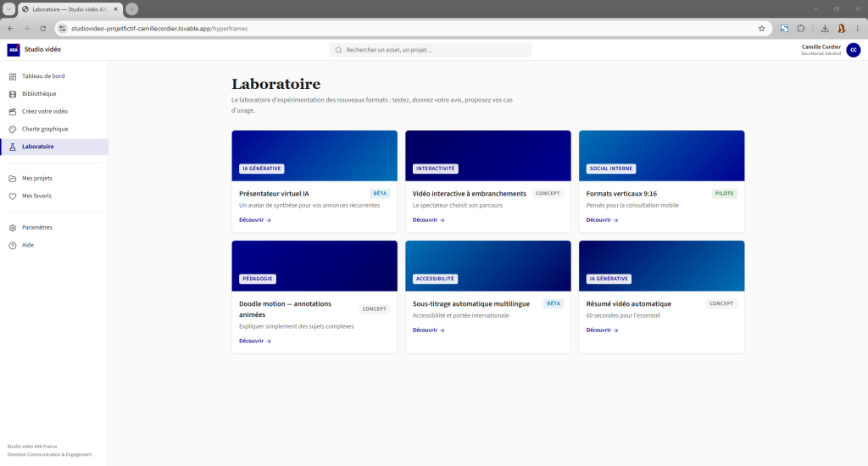Click the BÊTA badge on Présentateur virtuel IA

pyautogui.click(x=380, y=194)
